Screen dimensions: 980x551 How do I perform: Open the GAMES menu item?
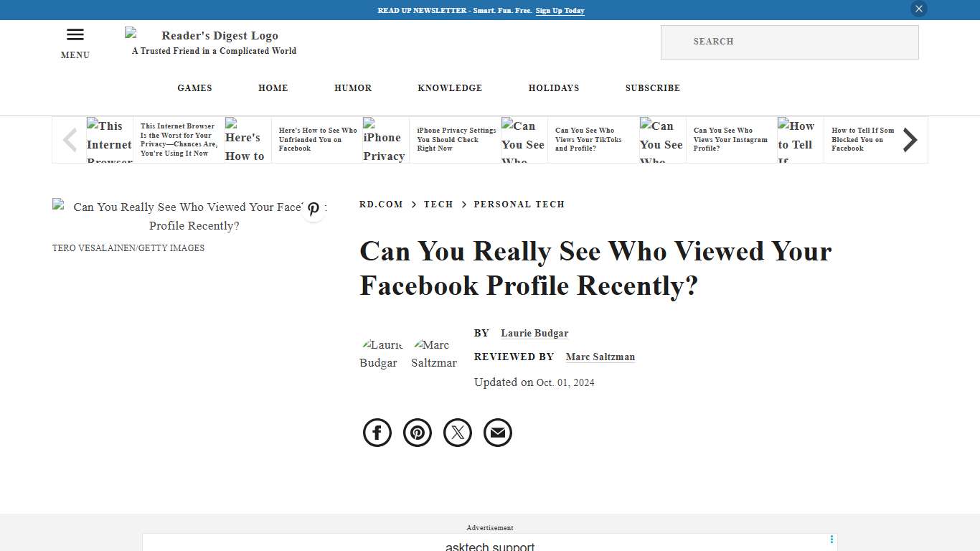click(194, 88)
